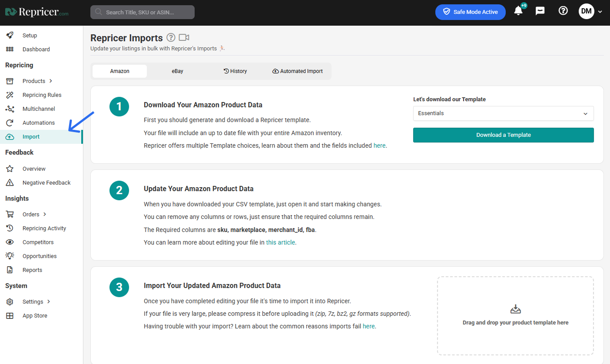Switch to the Amazon tab
The image size is (610, 364).
119,71
